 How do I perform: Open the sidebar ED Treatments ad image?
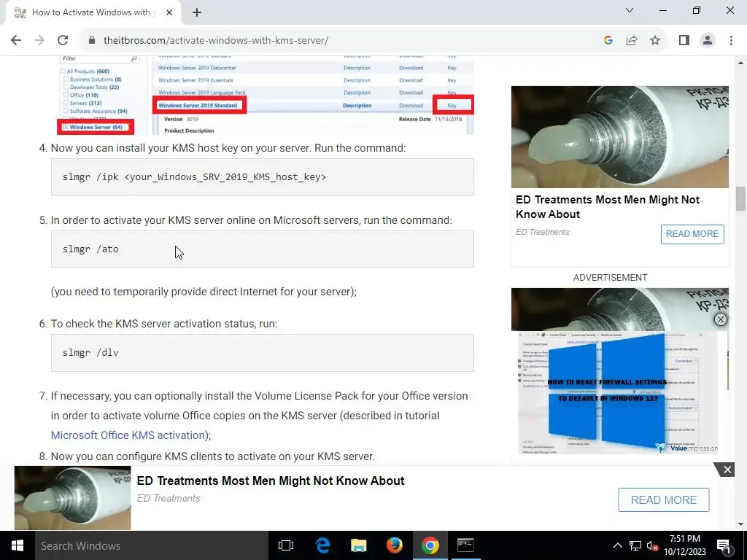pyautogui.click(x=620, y=137)
